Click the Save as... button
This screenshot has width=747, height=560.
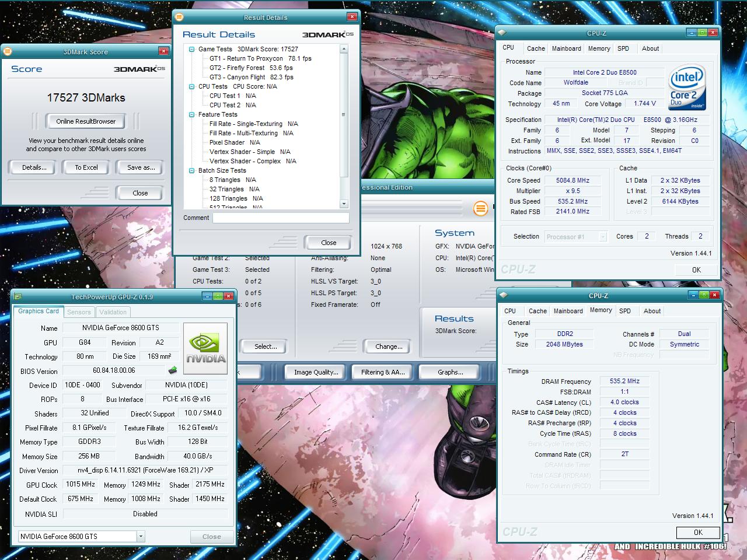coord(141,167)
